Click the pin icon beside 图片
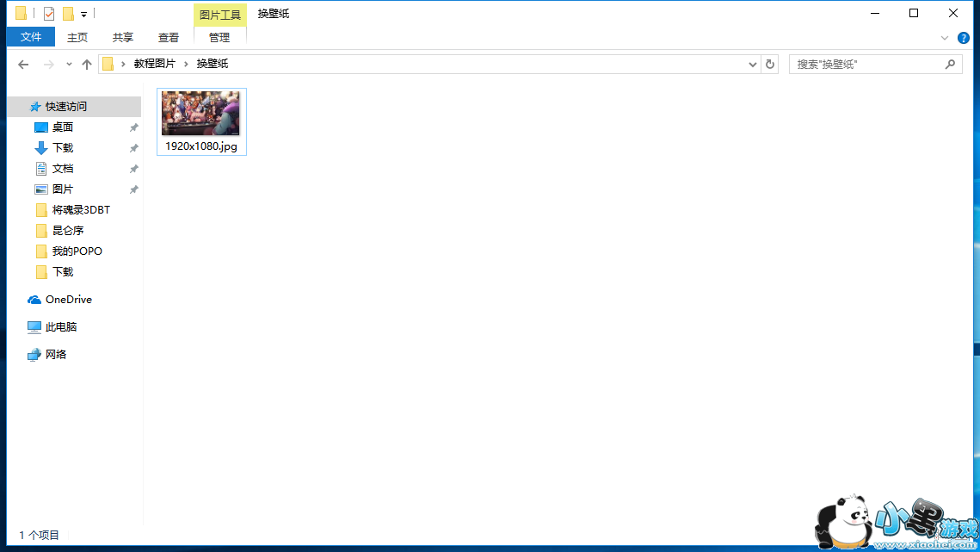This screenshot has width=980, height=552. click(x=133, y=189)
